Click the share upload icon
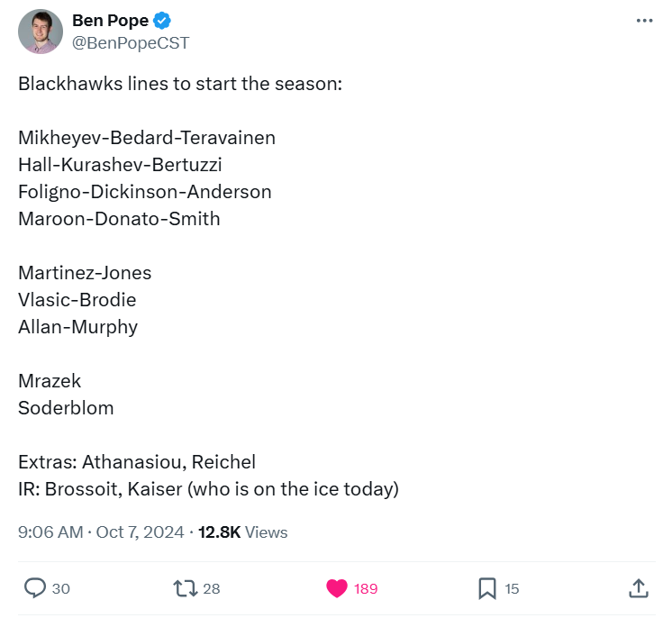This screenshot has width=672, height=618. pos(639,588)
